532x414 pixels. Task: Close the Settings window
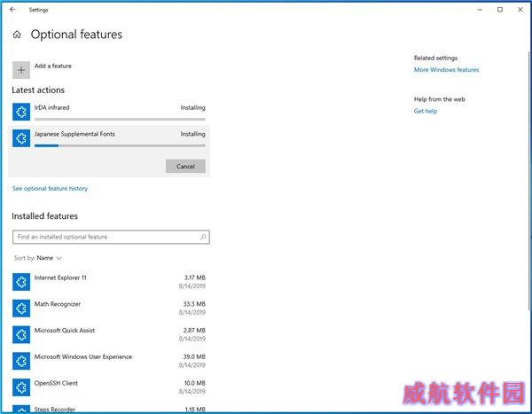coord(520,10)
